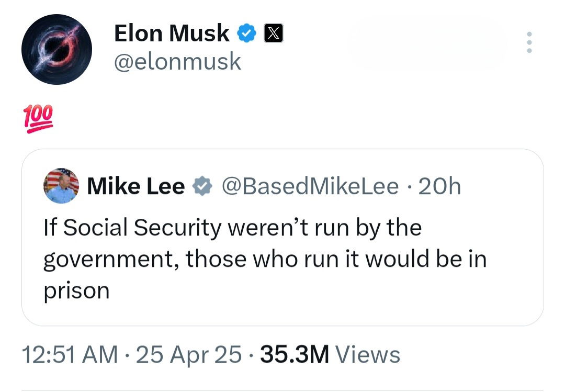The height and width of the screenshot is (392, 565).
Task: Open the @elonmusk handle link
Action: tap(177, 62)
